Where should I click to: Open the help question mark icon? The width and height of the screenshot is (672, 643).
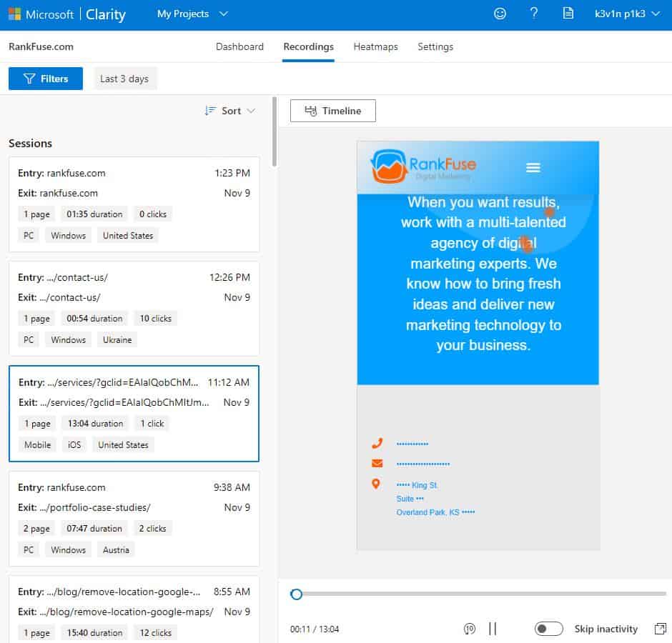(x=533, y=14)
